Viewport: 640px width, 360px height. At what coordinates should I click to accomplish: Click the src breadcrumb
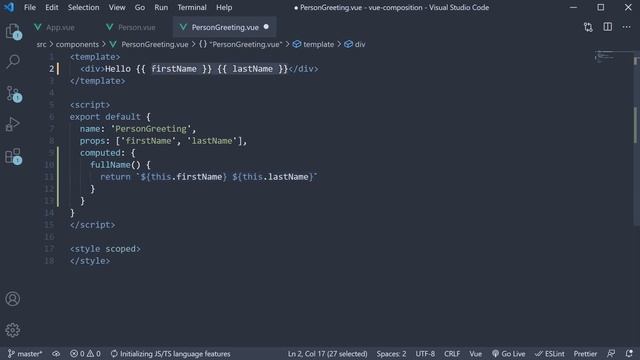click(x=41, y=44)
